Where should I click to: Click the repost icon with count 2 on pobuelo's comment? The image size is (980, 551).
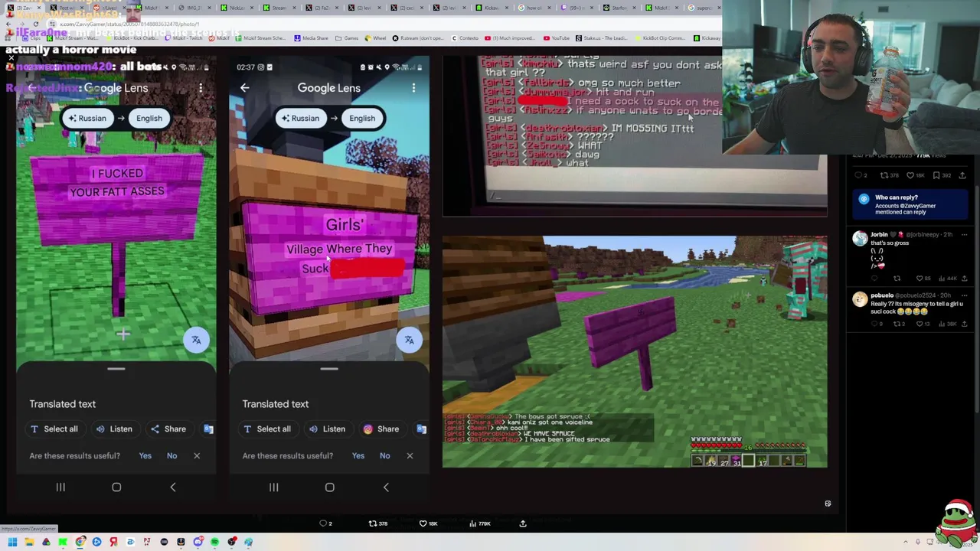pyautogui.click(x=899, y=324)
